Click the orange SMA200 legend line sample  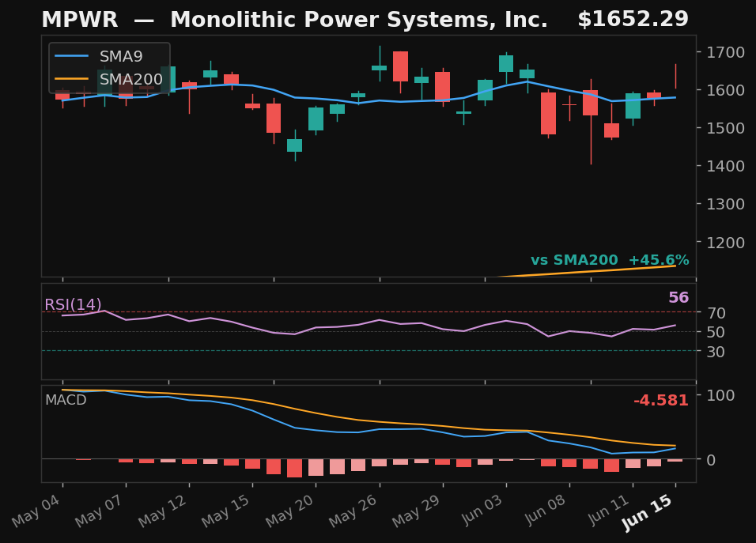click(x=71, y=79)
